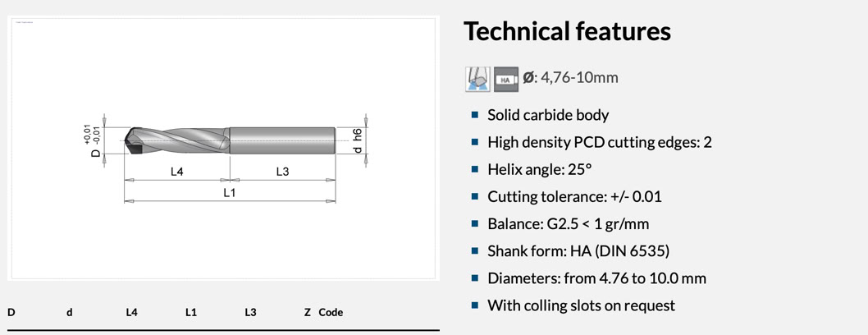Select the L3 table column header
Screen dimensions: 868x335
point(250,313)
